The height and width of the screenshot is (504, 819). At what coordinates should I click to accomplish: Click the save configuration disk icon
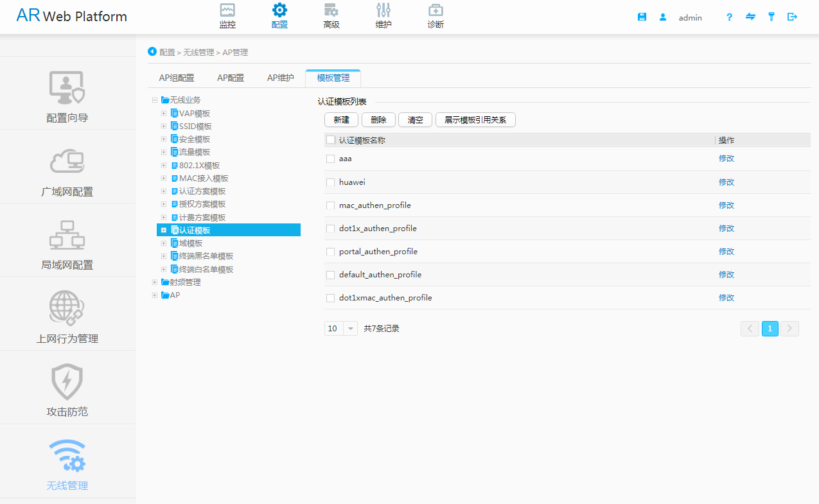coord(642,17)
